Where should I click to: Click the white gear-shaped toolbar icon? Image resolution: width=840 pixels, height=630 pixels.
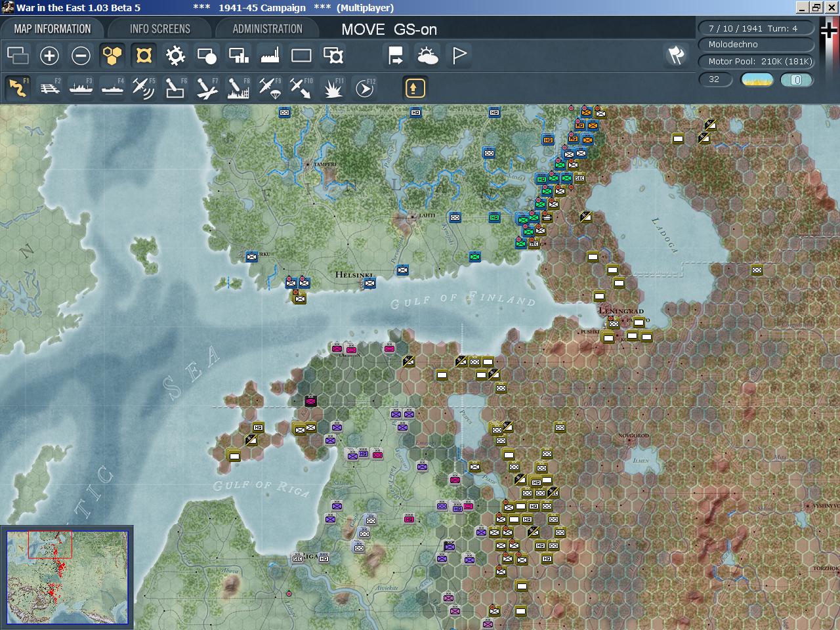tap(175, 56)
